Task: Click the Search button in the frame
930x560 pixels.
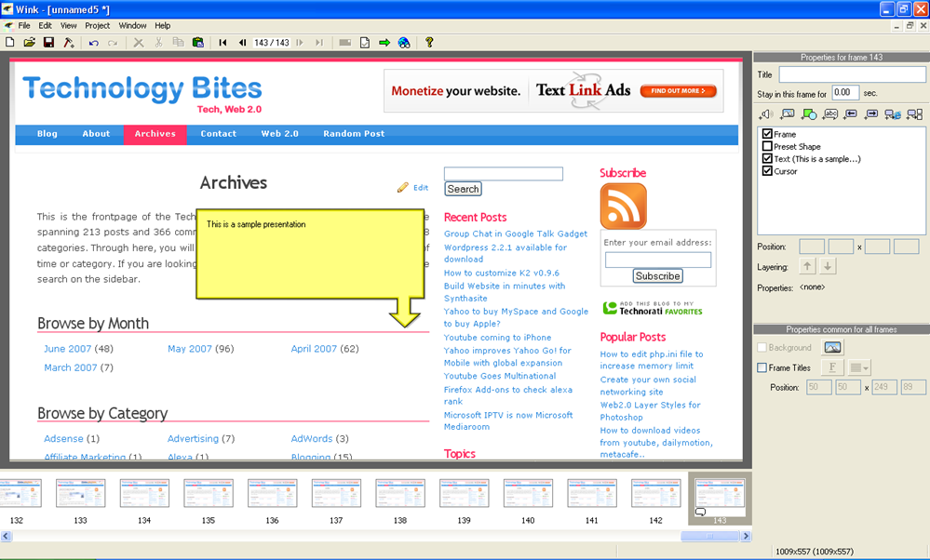Action: (x=464, y=189)
